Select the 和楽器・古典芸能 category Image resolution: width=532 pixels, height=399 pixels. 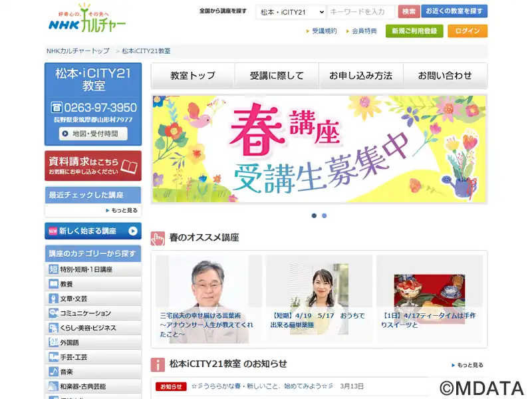93,386
